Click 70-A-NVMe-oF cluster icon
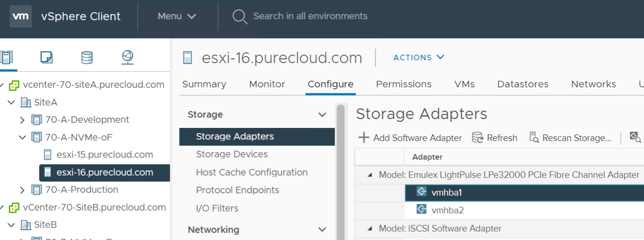Image resolution: width=644 pixels, height=240 pixels. [36, 137]
